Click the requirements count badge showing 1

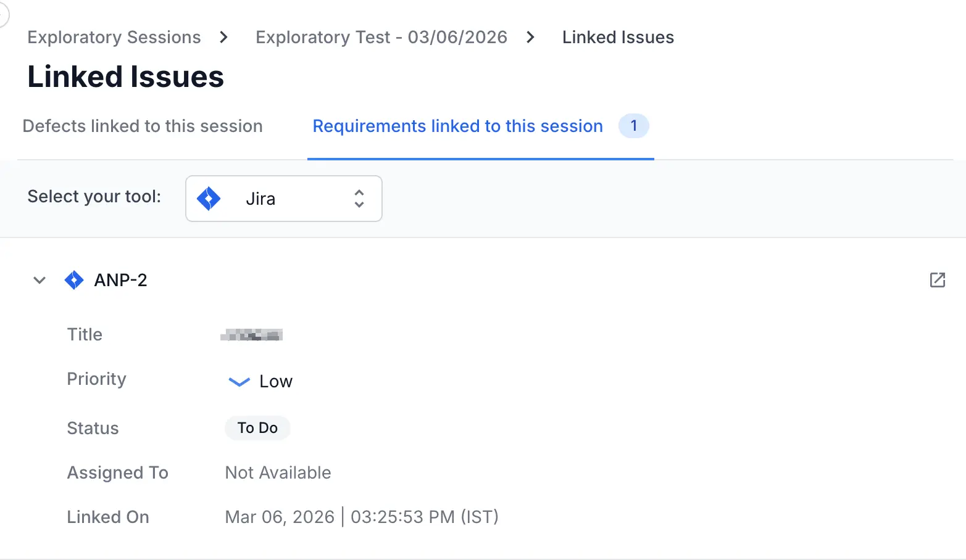pyautogui.click(x=634, y=126)
